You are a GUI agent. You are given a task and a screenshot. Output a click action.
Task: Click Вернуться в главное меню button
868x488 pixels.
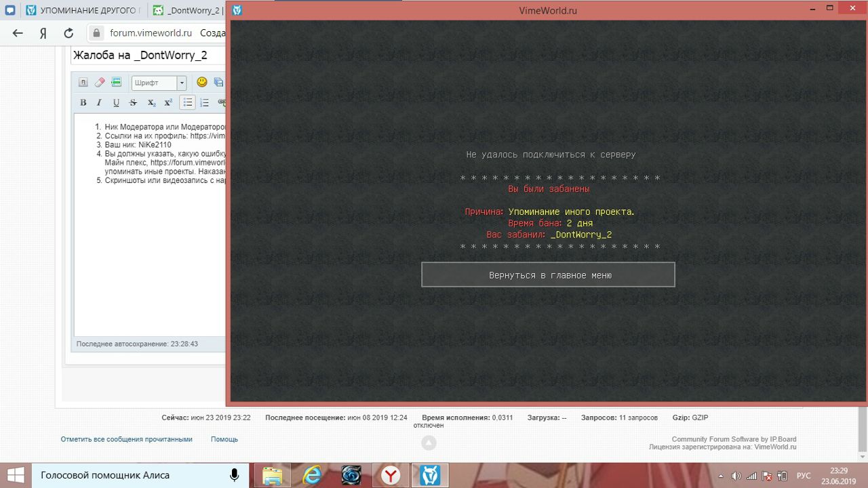(x=548, y=275)
